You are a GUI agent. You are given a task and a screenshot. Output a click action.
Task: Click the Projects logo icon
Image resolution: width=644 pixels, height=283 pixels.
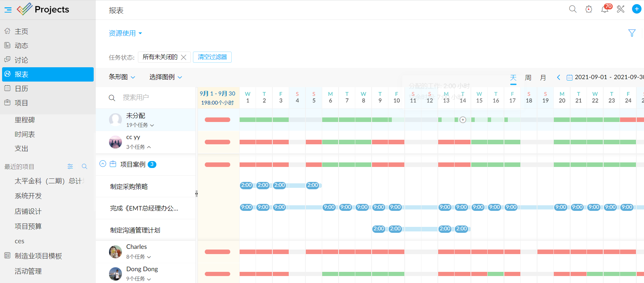[24, 9]
